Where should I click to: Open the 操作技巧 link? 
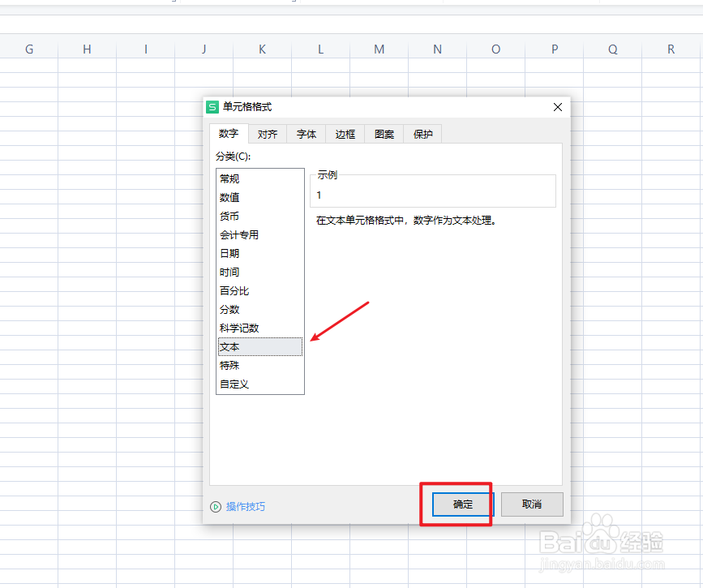click(246, 506)
